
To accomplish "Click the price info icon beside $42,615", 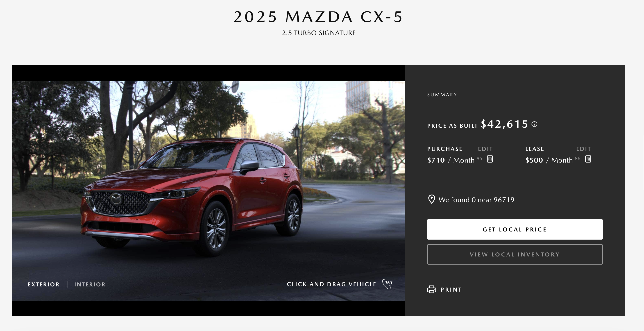I will point(534,124).
